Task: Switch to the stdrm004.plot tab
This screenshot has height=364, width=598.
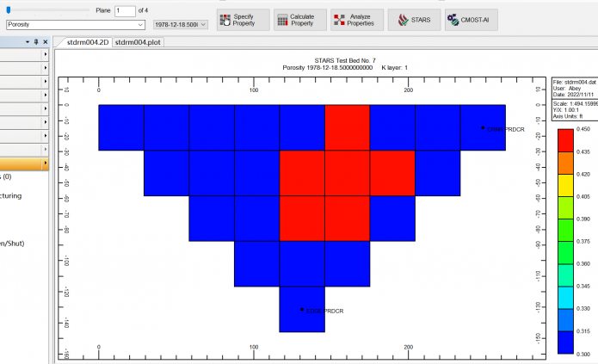Action: point(137,41)
